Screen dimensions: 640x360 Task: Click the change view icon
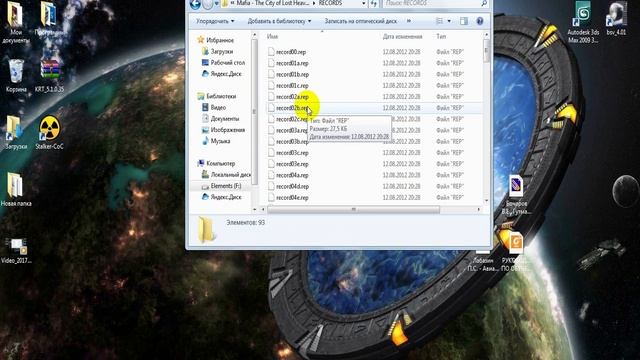440,21
